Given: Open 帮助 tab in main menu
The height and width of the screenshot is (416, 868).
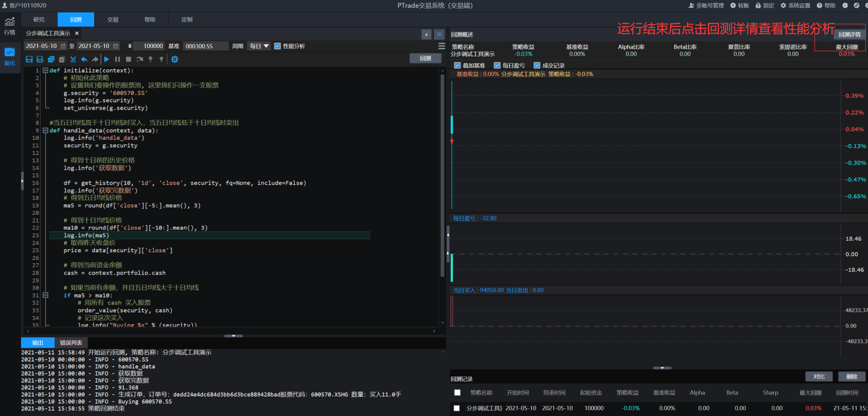Looking at the screenshot, I should point(150,20).
